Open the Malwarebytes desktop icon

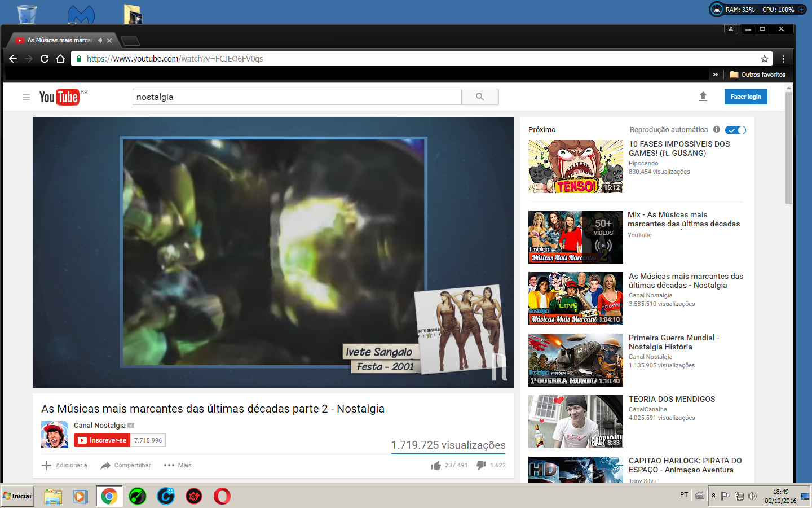[x=81, y=15]
